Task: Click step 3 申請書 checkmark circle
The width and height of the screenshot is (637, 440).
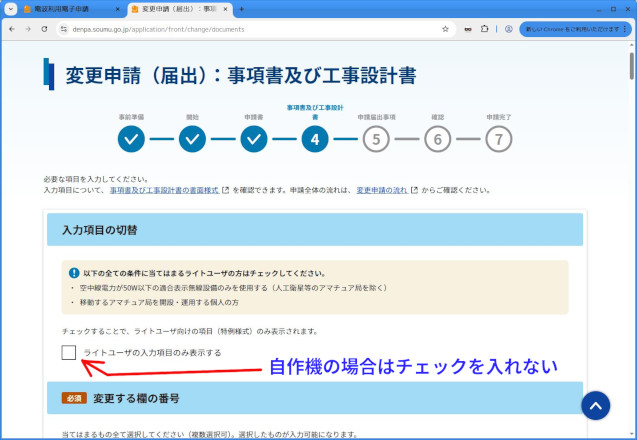Action: point(253,139)
